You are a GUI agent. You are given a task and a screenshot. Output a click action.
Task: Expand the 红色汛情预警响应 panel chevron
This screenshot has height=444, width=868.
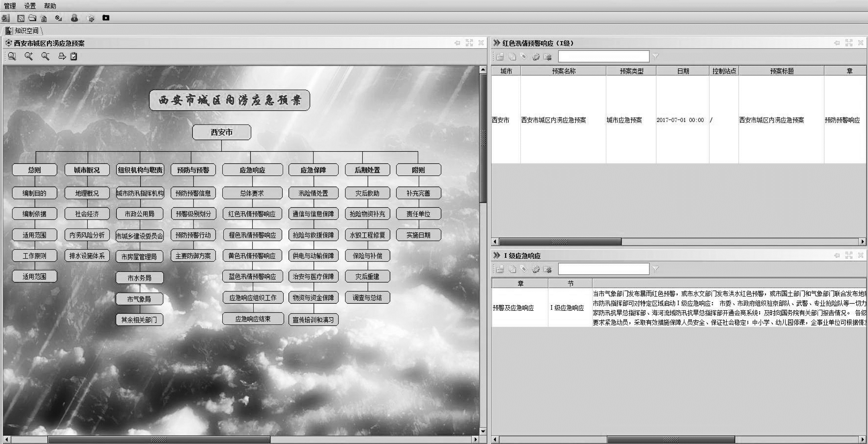point(496,43)
